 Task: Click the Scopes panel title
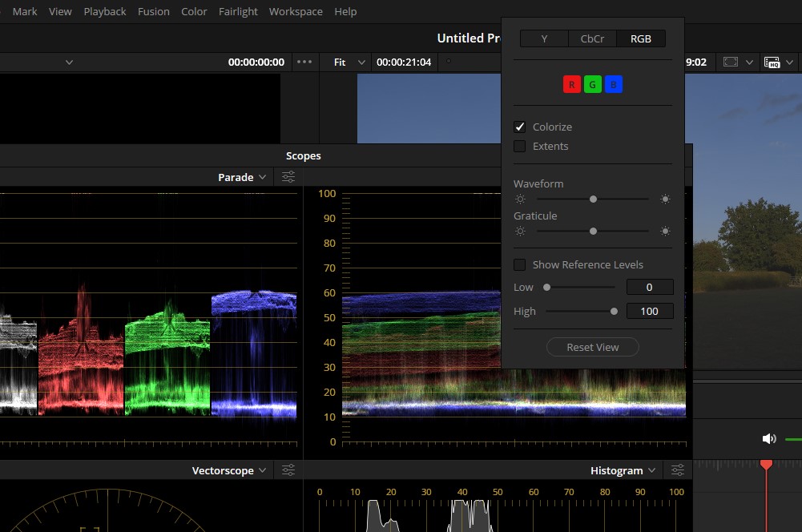coord(304,155)
